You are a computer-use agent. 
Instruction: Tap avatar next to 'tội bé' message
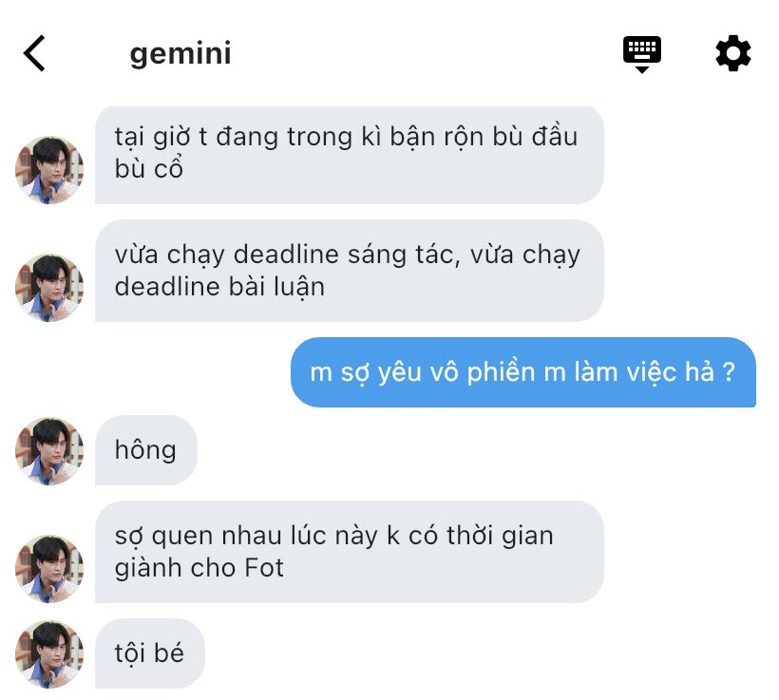coord(49,654)
